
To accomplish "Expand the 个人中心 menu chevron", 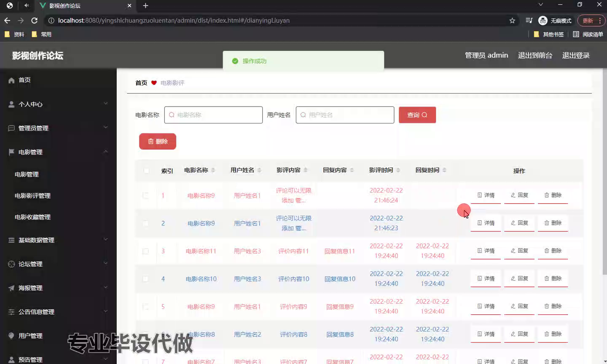I will 106,104.
